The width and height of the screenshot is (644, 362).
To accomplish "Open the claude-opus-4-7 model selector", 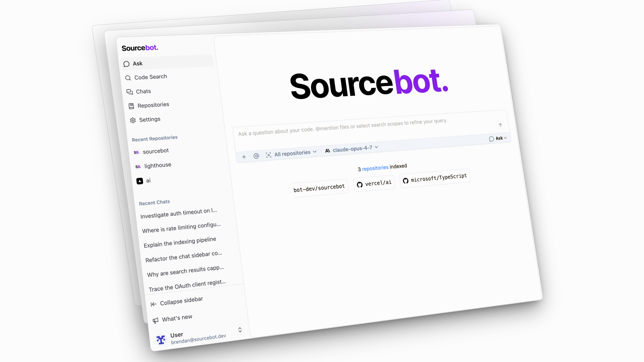I will tap(352, 149).
